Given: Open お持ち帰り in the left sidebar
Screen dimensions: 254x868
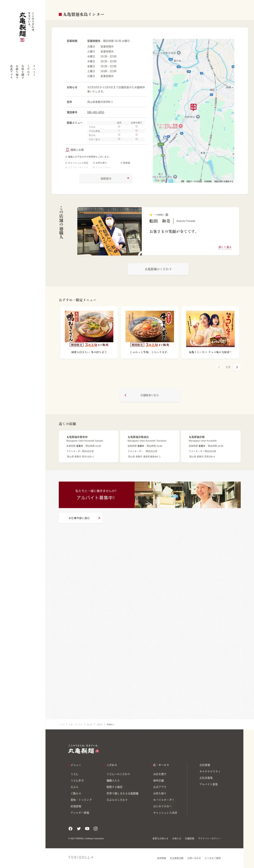Looking at the screenshot, I should click(17, 72).
